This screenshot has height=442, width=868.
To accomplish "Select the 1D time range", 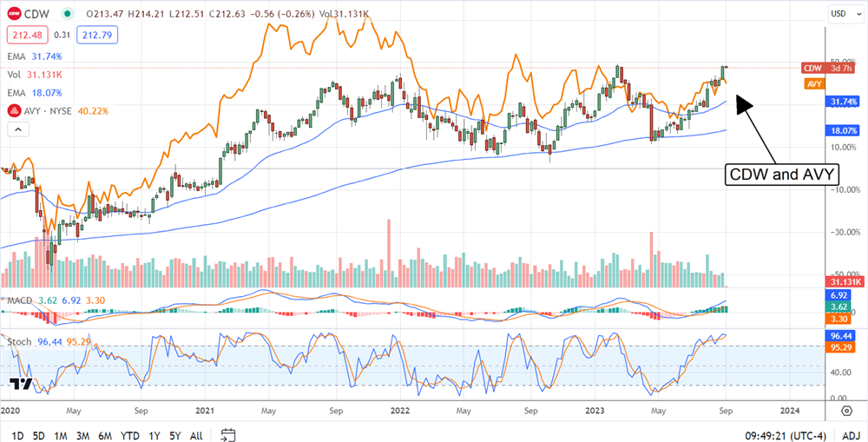I will 17,435.
